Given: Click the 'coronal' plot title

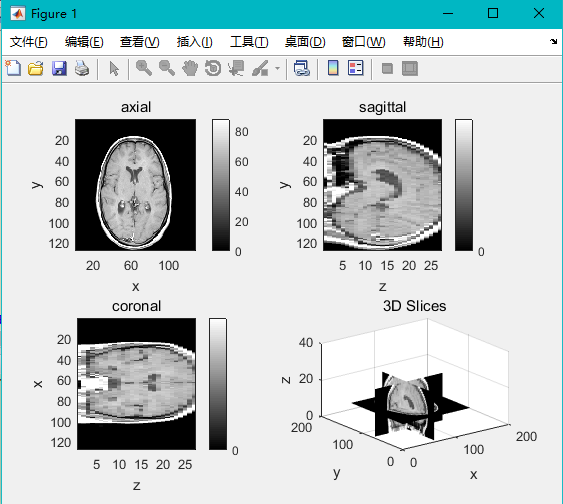Looking at the screenshot, I should point(136,306).
